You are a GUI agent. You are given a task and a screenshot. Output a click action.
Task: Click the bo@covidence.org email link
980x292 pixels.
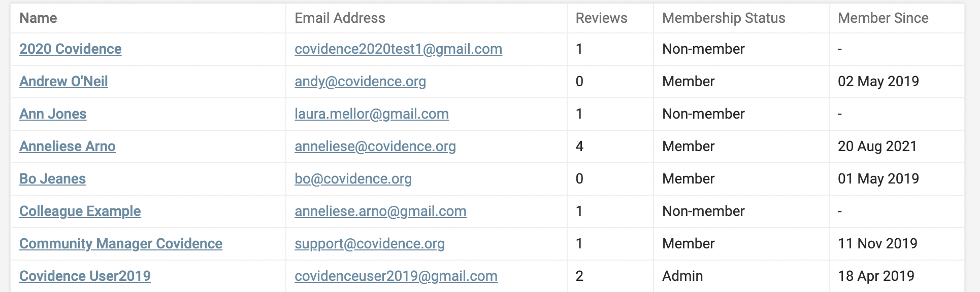point(353,179)
